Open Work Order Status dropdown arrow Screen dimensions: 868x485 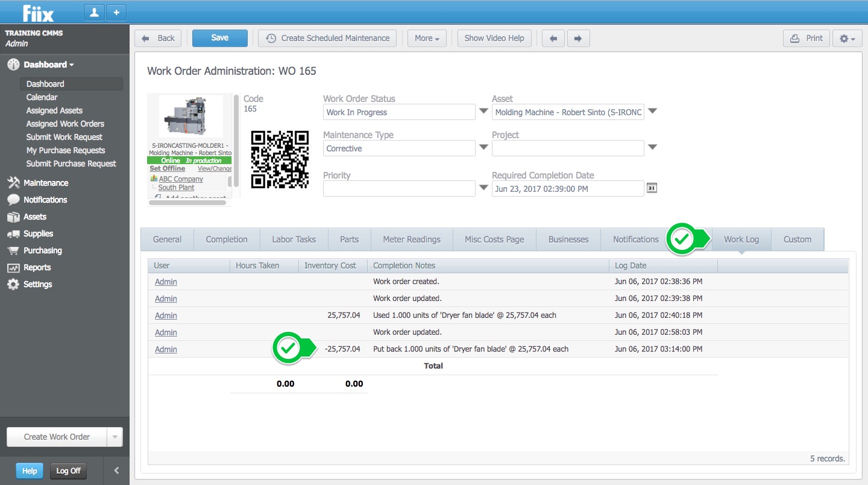point(483,112)
